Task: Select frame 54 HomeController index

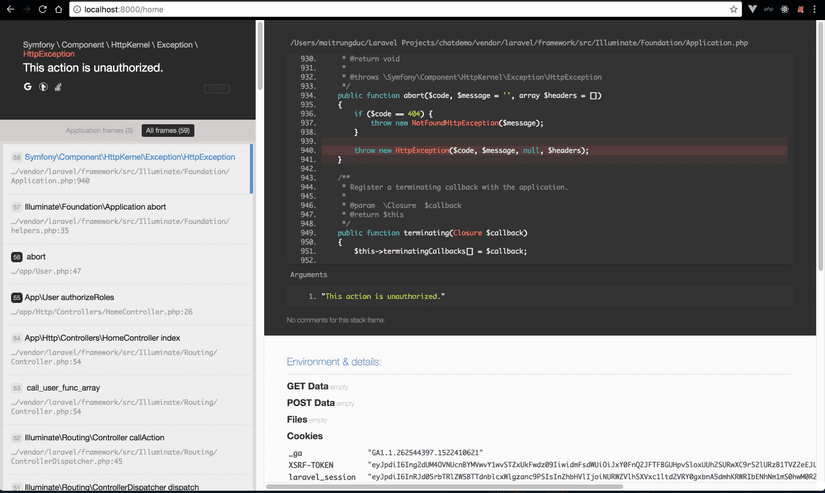Action: [x=126, y=349]
